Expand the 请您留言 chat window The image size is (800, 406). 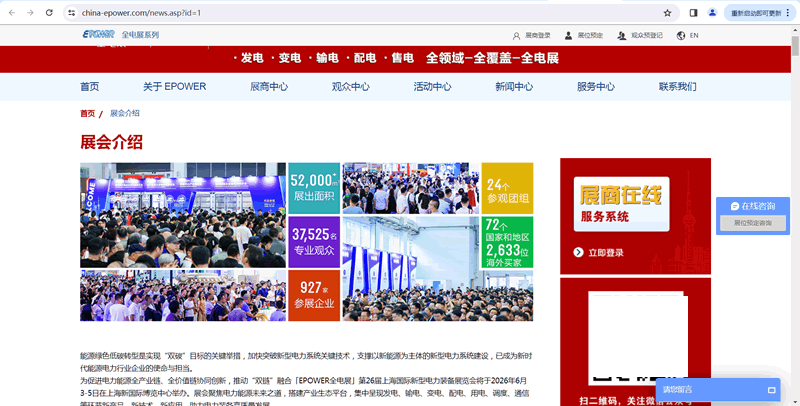point(772,389)
